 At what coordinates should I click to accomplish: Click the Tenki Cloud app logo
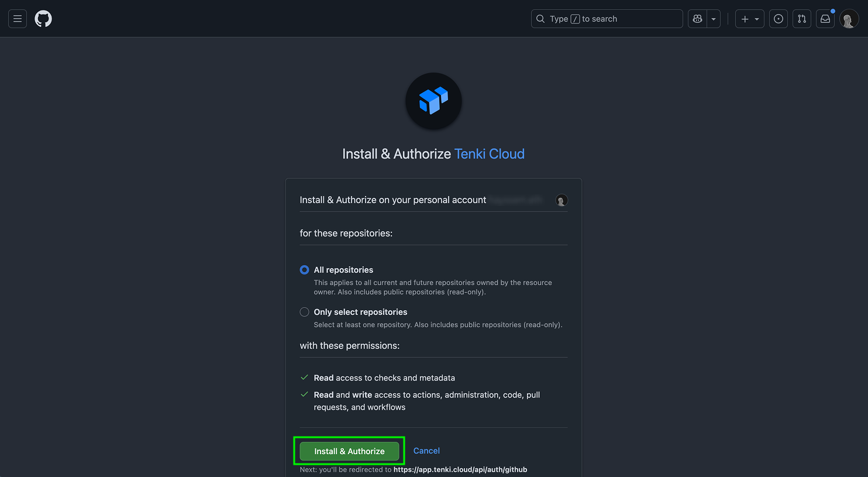pos(433,101)
